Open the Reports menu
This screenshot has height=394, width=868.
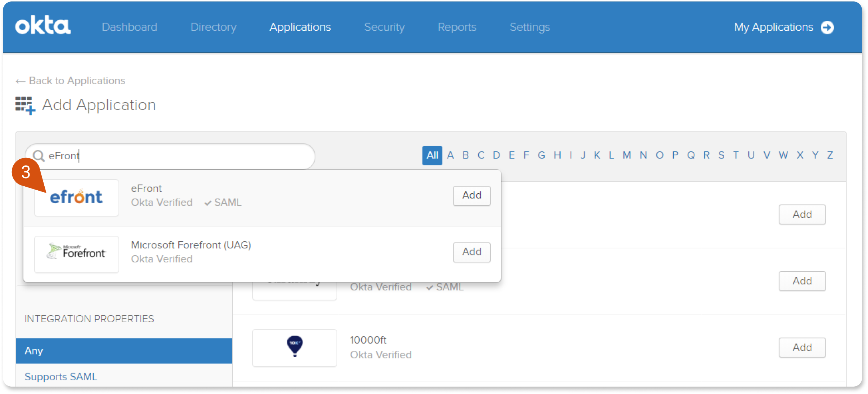pyautogui.click(x=457, y=27)
